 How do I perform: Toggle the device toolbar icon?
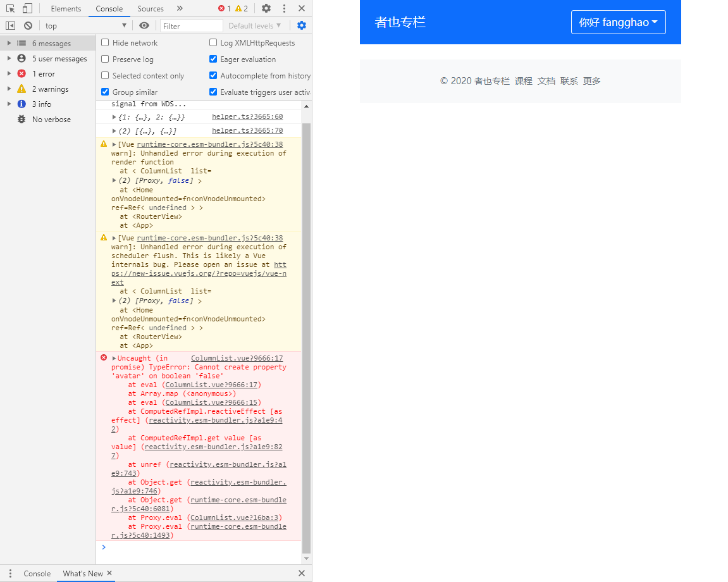click(x=27, y=8)
